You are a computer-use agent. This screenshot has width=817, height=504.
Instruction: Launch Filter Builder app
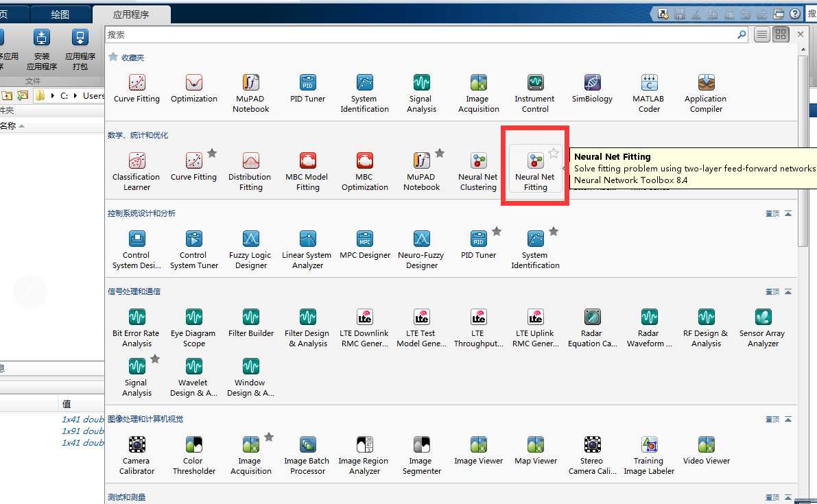click(250, 323)
